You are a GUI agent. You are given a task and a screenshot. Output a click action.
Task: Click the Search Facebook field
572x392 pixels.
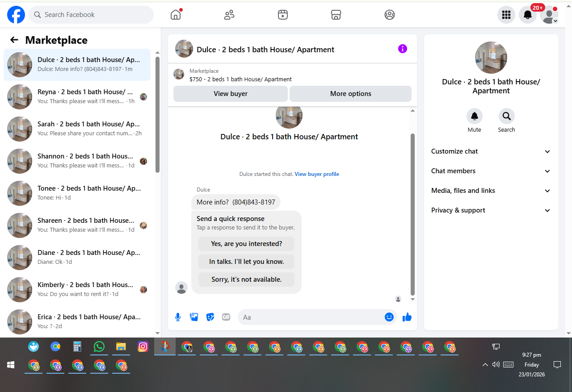pos(91,15)
